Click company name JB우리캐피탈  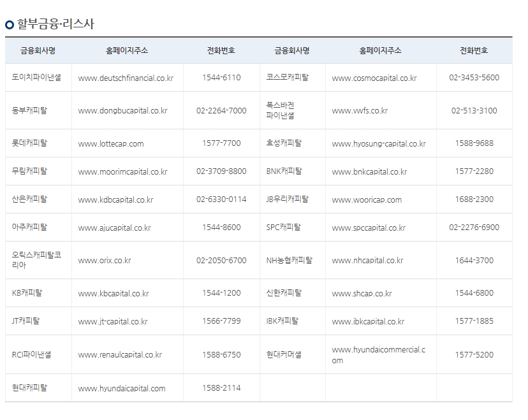(x=287, y=199)
